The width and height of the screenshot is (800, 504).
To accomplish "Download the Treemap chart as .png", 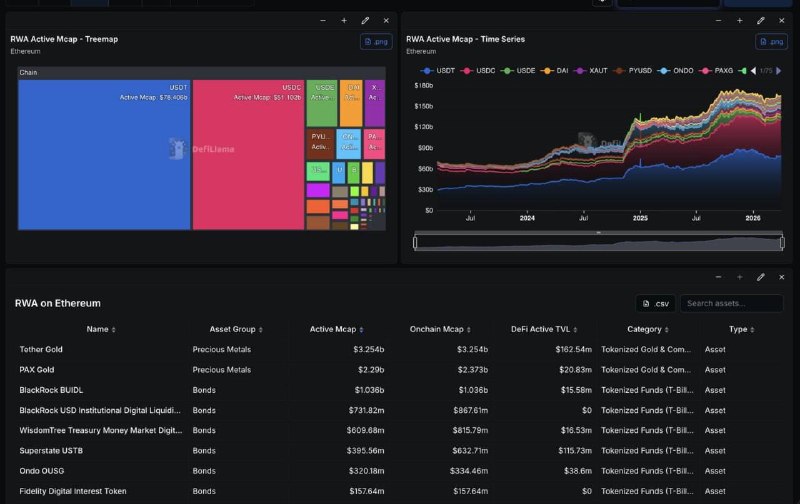I will click(376, 41).
